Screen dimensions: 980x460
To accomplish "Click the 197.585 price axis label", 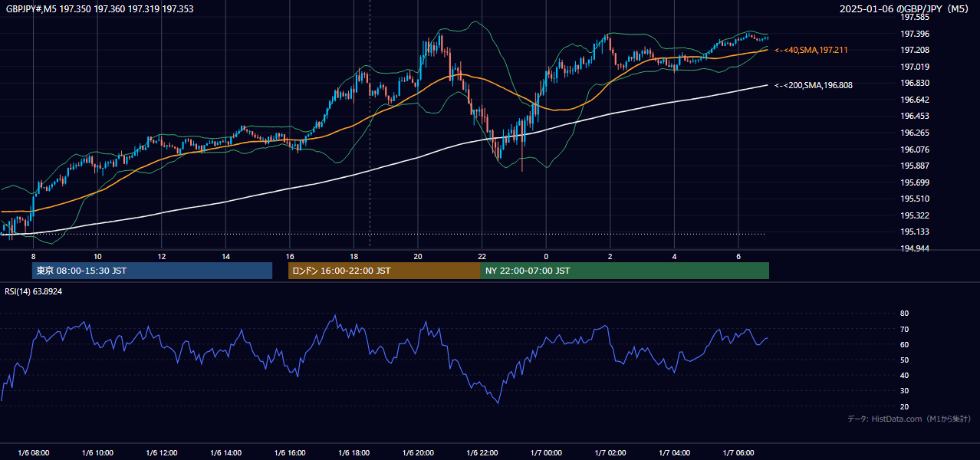I will pos(915,17).
